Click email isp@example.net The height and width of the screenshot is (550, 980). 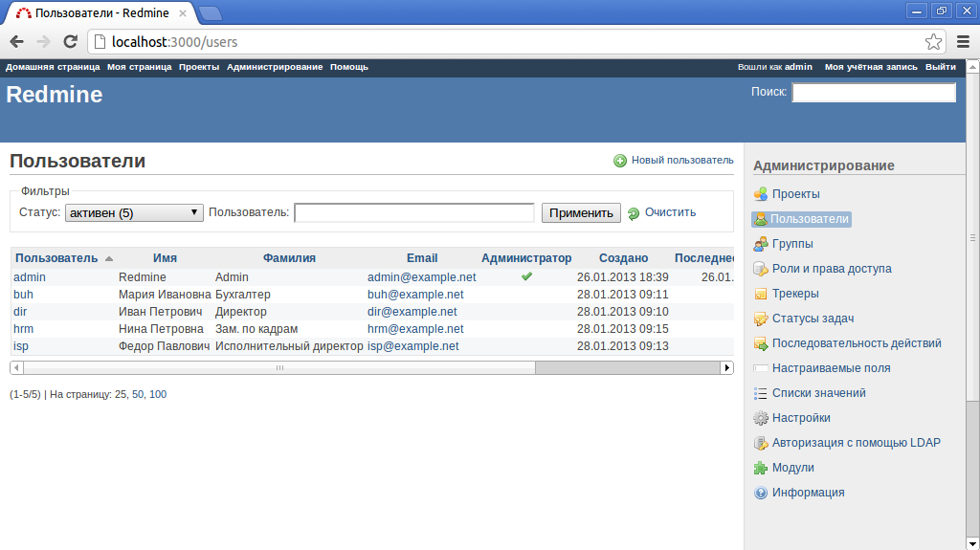[412, 346]
